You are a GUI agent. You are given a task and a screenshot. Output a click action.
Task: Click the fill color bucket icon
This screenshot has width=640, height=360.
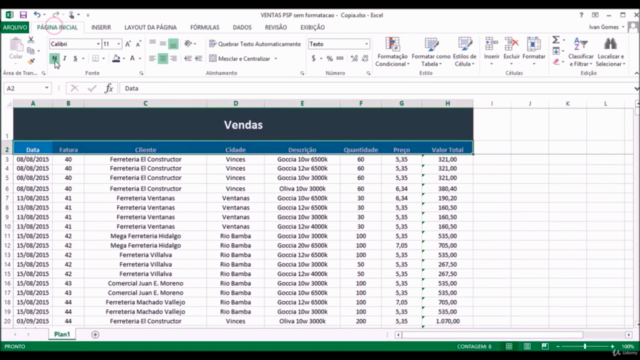pos(116,58)
